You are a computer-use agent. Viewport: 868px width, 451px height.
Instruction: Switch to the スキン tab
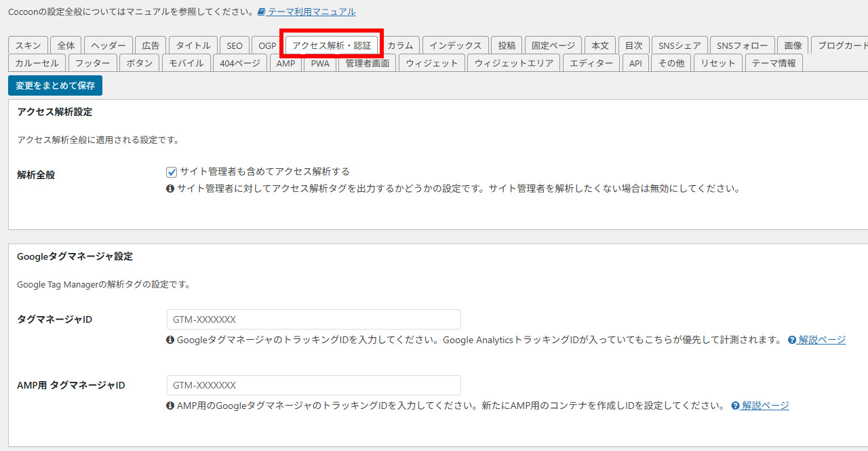[x=27, y=45]
